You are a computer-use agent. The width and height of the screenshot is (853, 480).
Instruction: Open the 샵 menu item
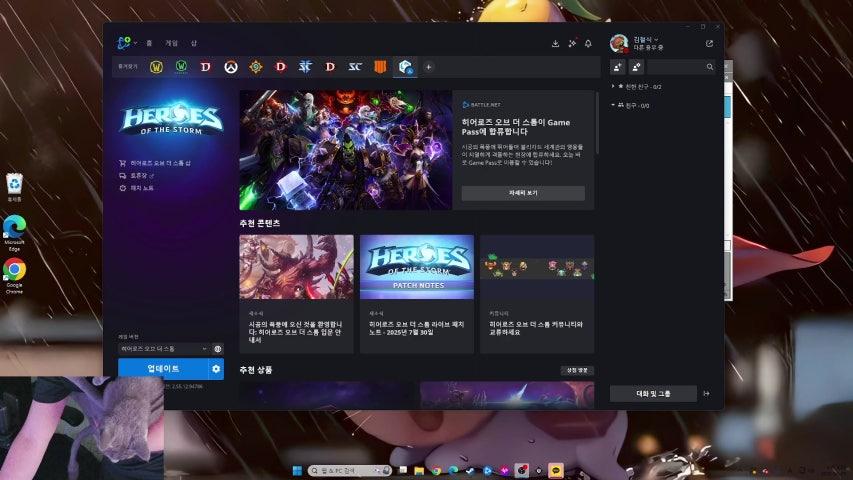pyautogui.click(x=194, y=43)
